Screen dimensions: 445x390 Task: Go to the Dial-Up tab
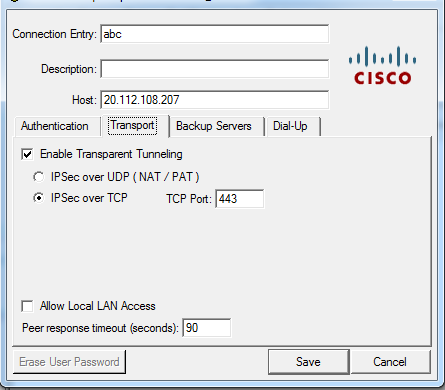[x=293, y=126]
